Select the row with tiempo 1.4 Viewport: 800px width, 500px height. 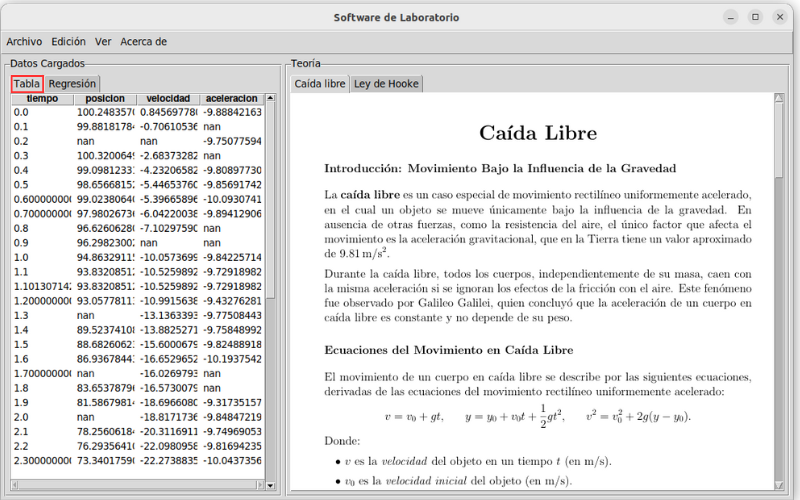[x=138, y=330]
